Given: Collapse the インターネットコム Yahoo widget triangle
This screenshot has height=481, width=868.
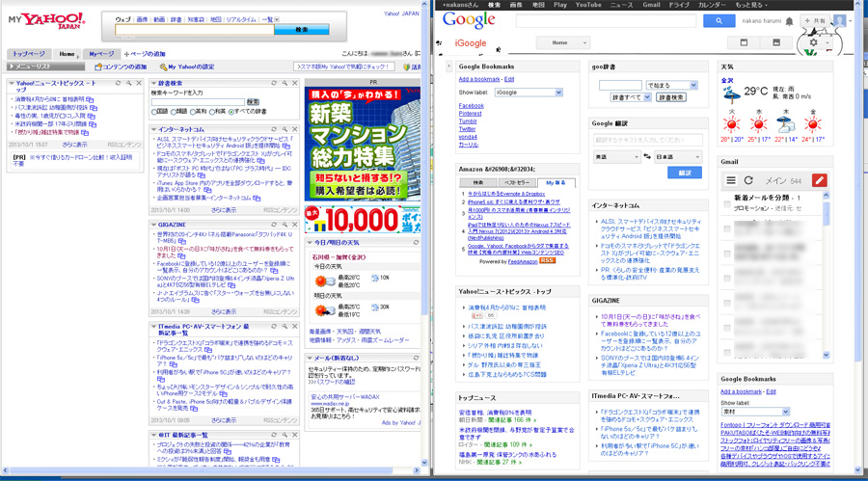Looking at the screenshot, I should (154, 129).
